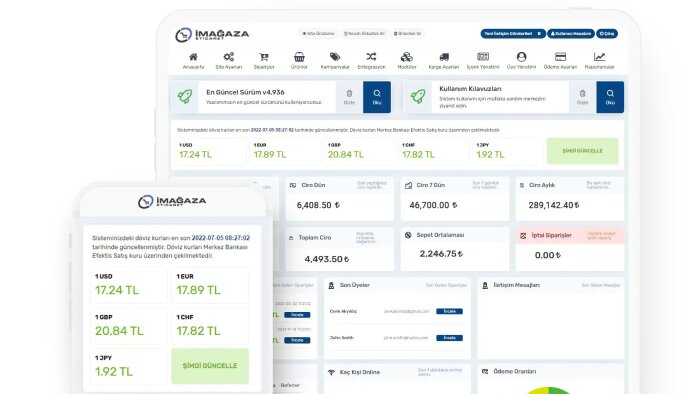This screenshot has width=700, height=394.
Task: Open Anasayfa home icon in tablet navigation
Action: coord(193,57)
